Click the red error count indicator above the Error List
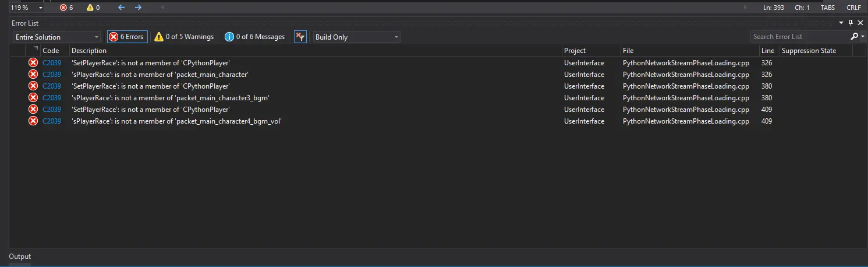868x267 pixels. pos(66,8)
